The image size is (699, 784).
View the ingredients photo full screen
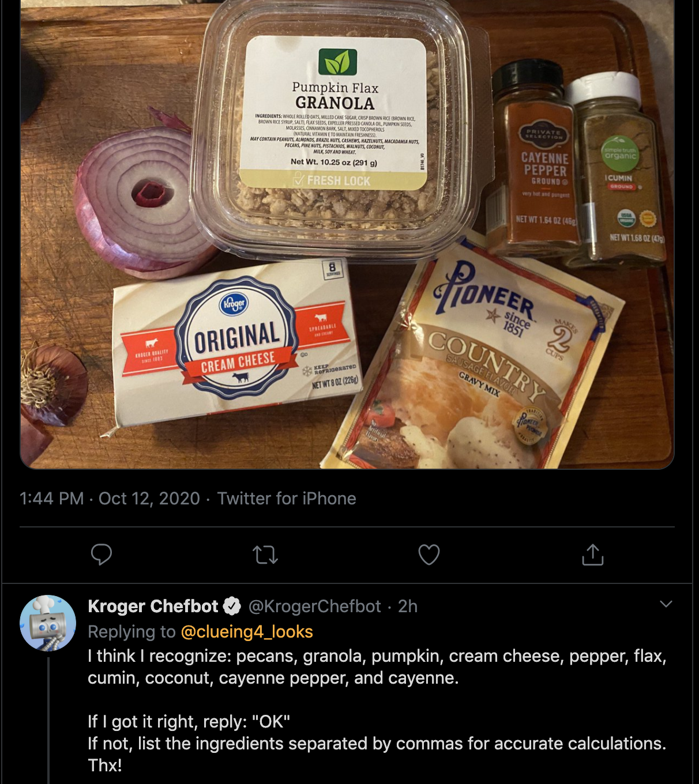(346, 236)
